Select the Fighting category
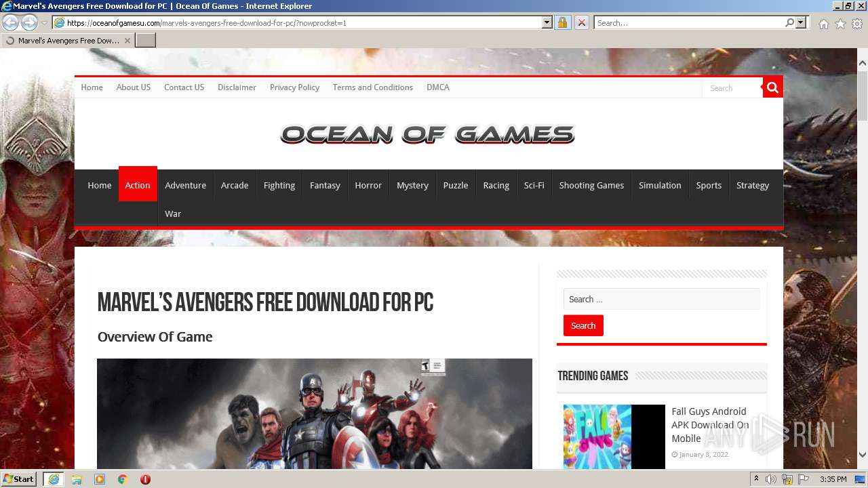The height and width of the screenshot is (488, 868). [x=279, y=185]
